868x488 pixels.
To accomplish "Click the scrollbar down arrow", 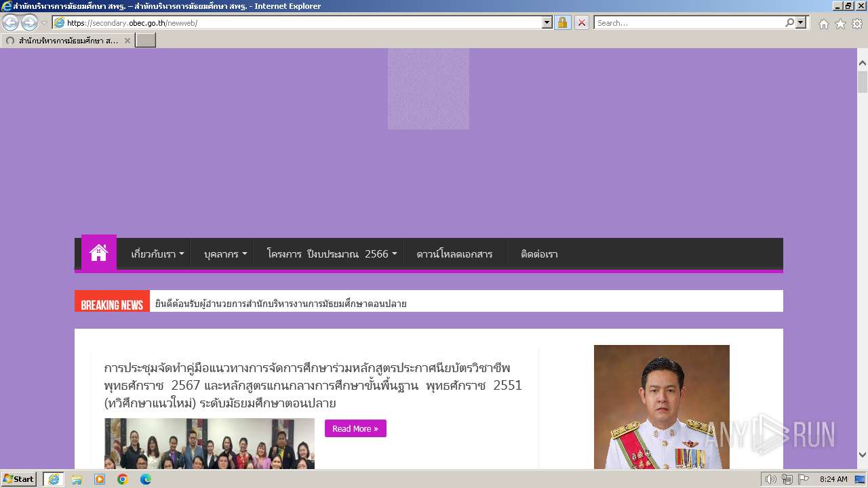I will tap(863, 455).
